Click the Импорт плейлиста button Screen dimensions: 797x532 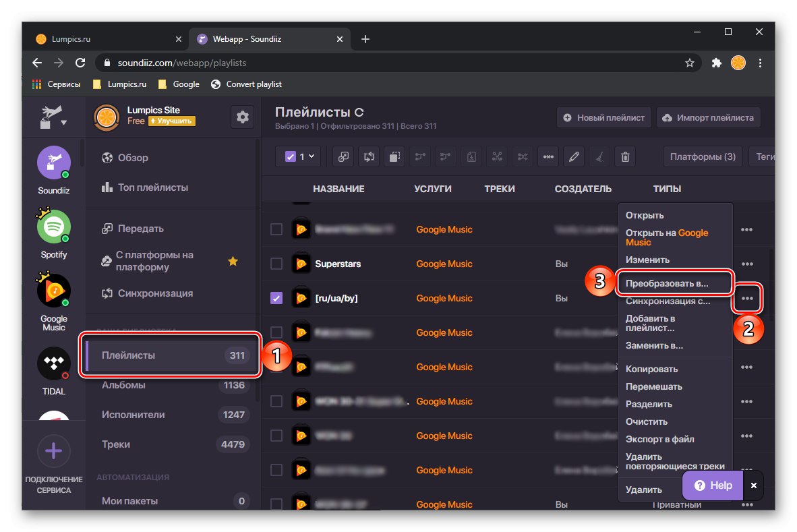(708, 117)
